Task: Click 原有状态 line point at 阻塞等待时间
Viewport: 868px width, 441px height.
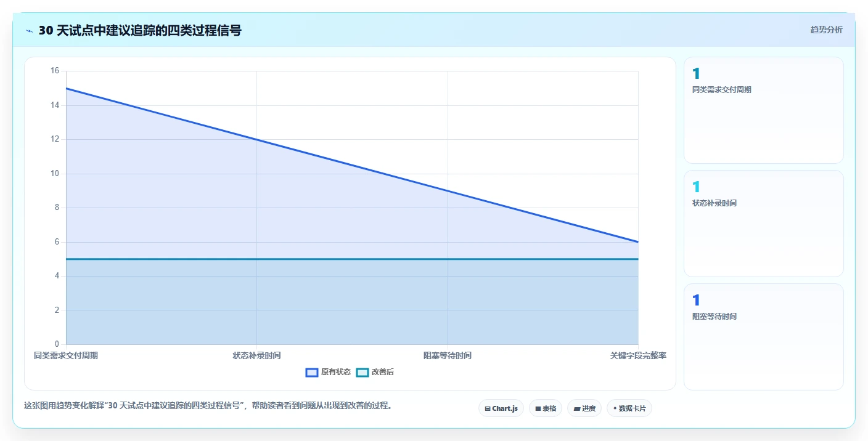Action: [448, 190]
